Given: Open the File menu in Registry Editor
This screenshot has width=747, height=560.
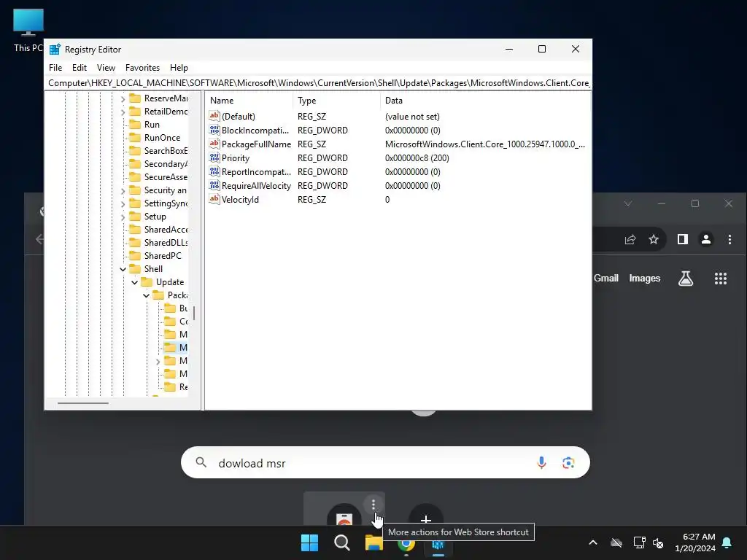Looking at the screenshot, I should tap(55, 68).
